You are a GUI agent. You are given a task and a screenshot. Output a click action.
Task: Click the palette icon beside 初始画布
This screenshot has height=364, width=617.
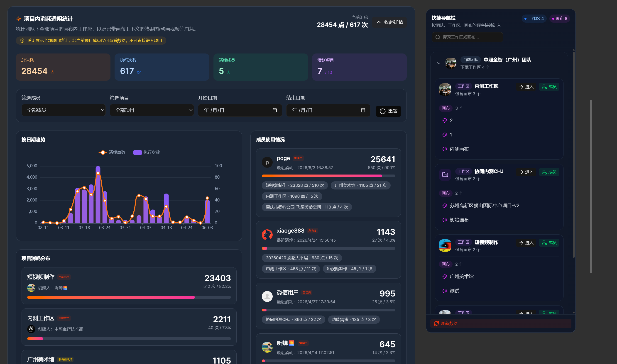[444, 220]
